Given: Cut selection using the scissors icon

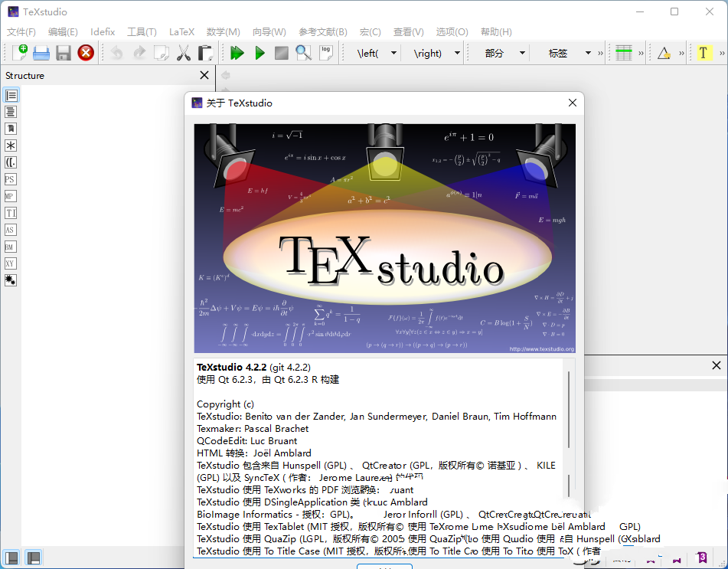Looking at the screenshot, I should [x=184, y=53].
